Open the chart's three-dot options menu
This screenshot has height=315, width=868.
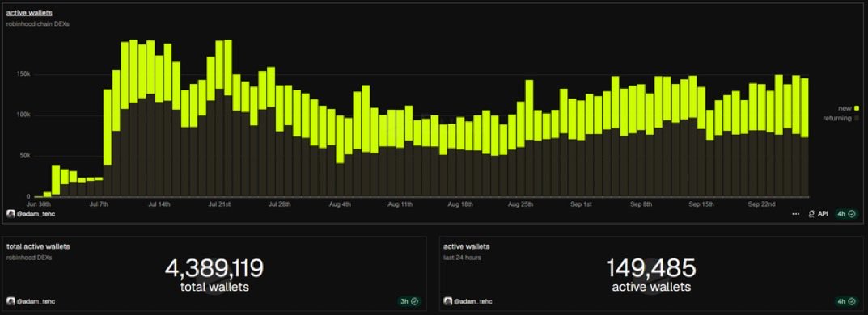pyautogui.click(x=795, y=214)
